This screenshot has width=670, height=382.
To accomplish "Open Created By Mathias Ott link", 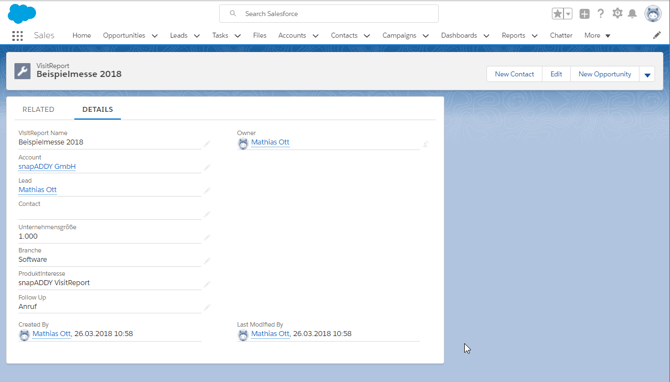I will point(51,334).
